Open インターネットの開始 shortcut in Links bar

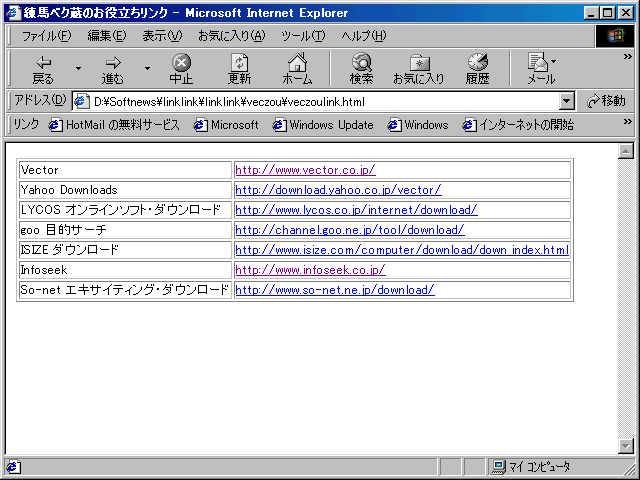point(518,125)
